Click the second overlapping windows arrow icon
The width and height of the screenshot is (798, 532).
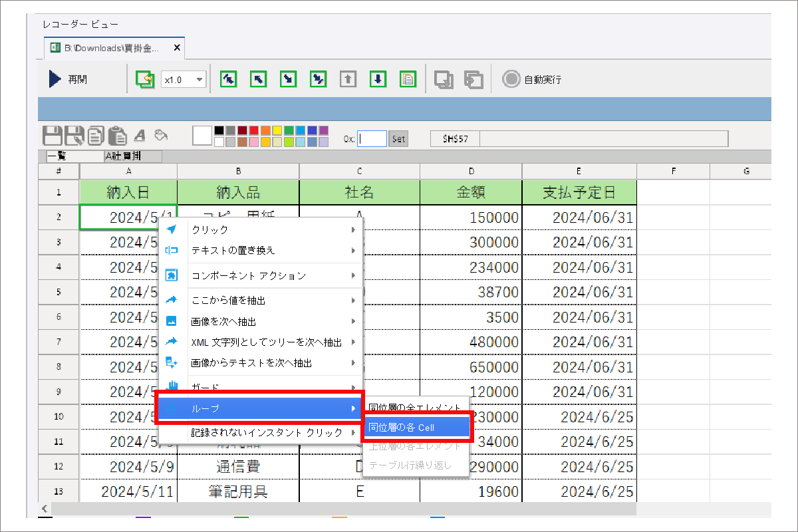[473, 80]
